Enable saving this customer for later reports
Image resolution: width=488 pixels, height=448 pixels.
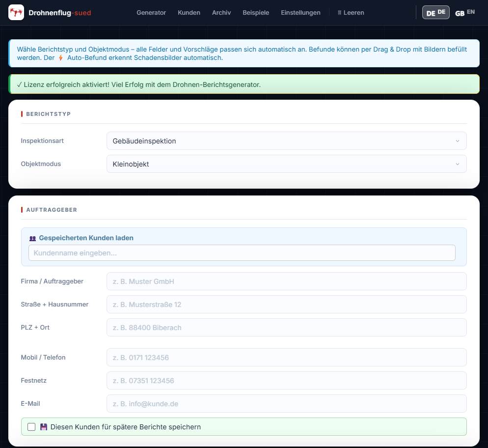tap(31, 427)
